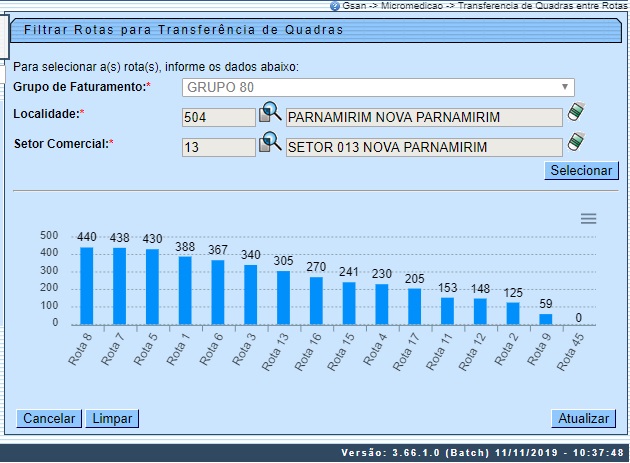Click the value label 59
630x463 pixels.
546,304
